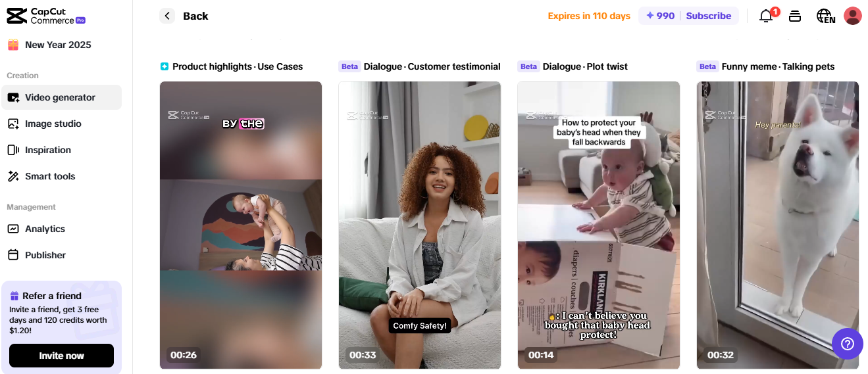The height and width of the screenshot is (374, 868).
Task: Click the Smart tools wand icon
Action: pos(13,176)
